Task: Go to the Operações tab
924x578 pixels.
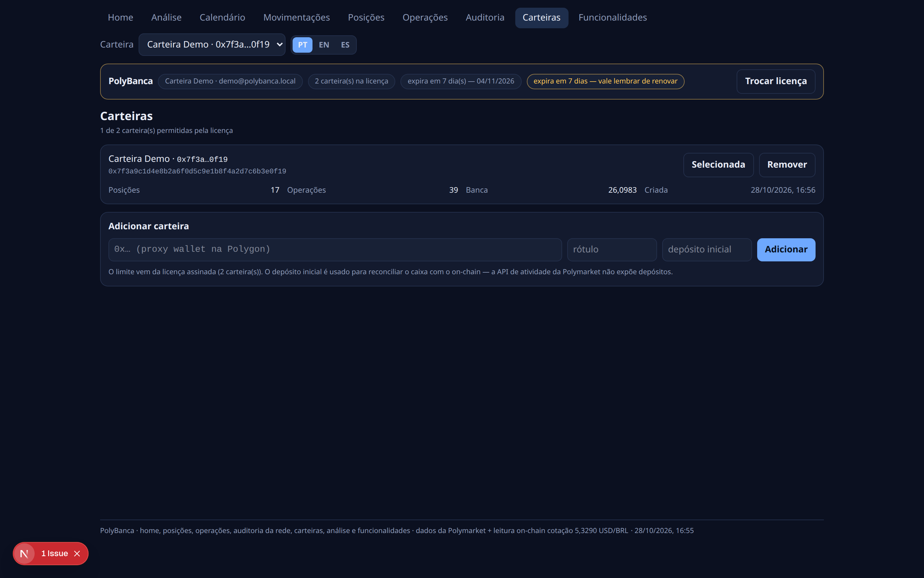Action: pos(425,18)
